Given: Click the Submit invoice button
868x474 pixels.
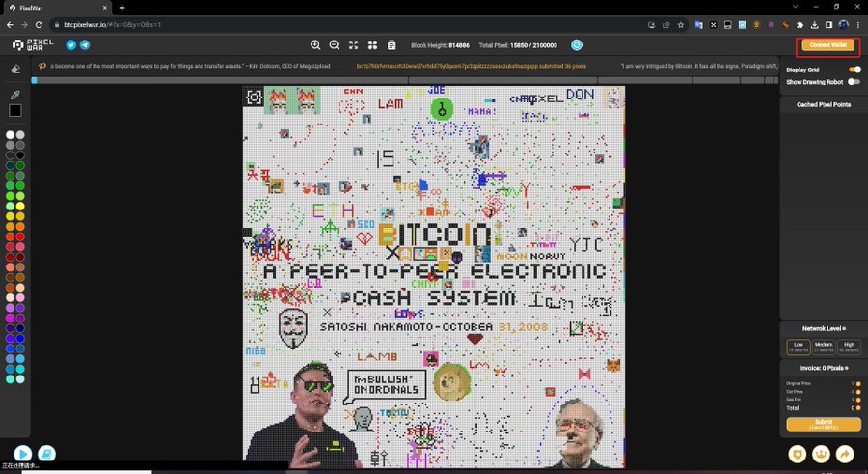Looking at the screenshot, I should (824, 424).
